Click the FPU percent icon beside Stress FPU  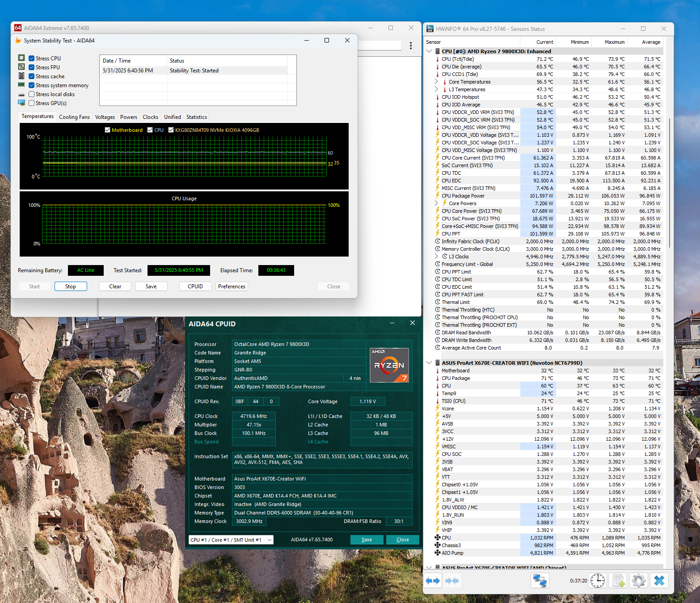(21, 67)
